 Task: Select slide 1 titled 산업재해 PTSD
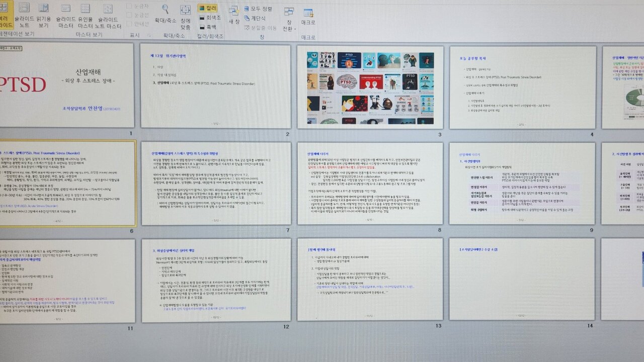pyautogui.click(x=67, y=85)
